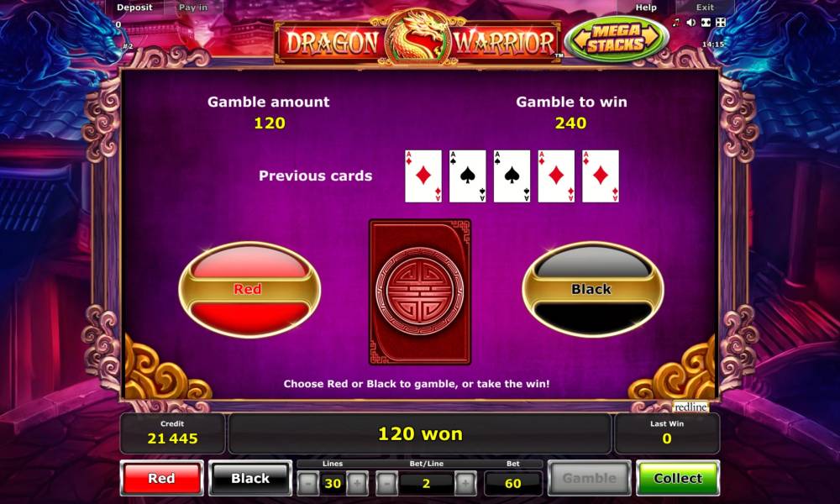
Task: Choose the large oval Black gamble button
Action: (x=592, y=289)
